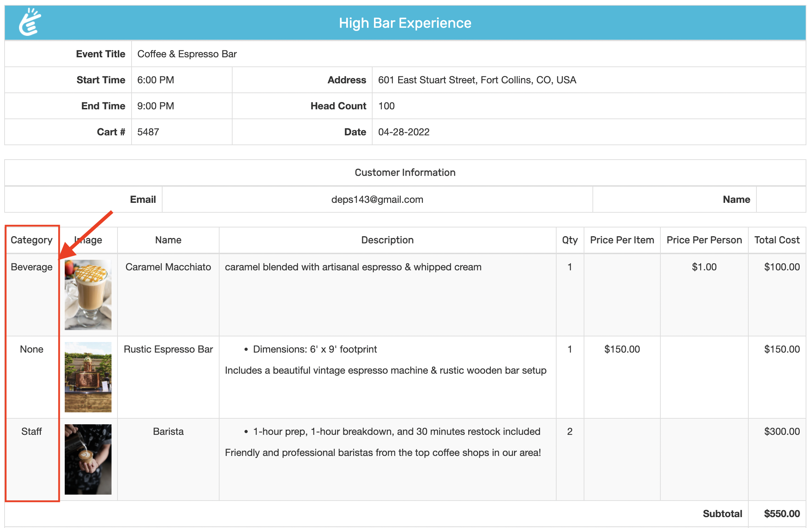Click the Price Per Item header
The height and width of the screenshot is (528, 812).
622,240
